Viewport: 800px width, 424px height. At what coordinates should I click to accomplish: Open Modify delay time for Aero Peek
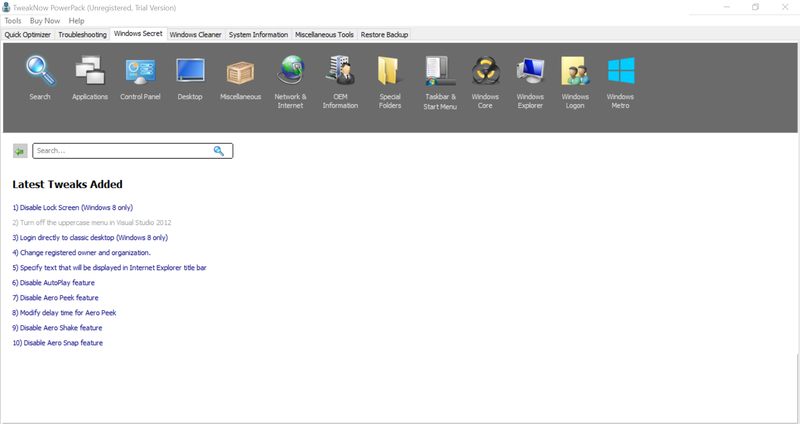pyautogui.click(x=64, y=313)
